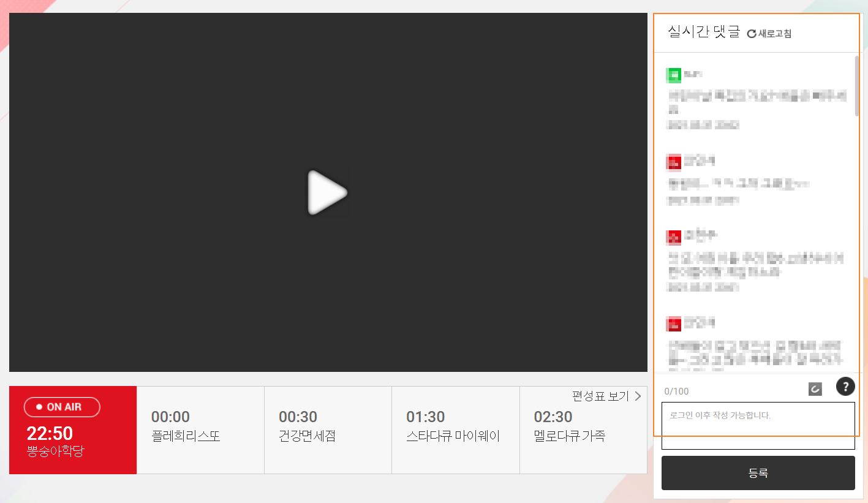The image size is (868, 503).
Task: Click the 새로고침 refresh comments button
Action: (769, 34)
